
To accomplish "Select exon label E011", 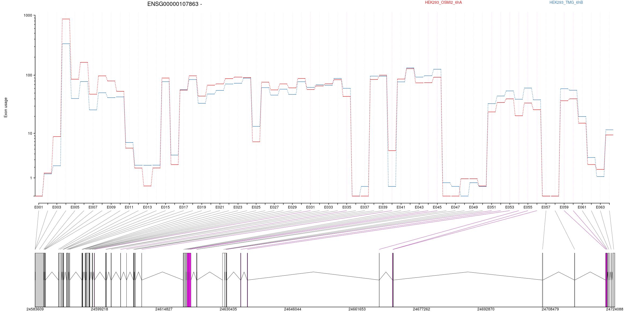I will [129, 207].
